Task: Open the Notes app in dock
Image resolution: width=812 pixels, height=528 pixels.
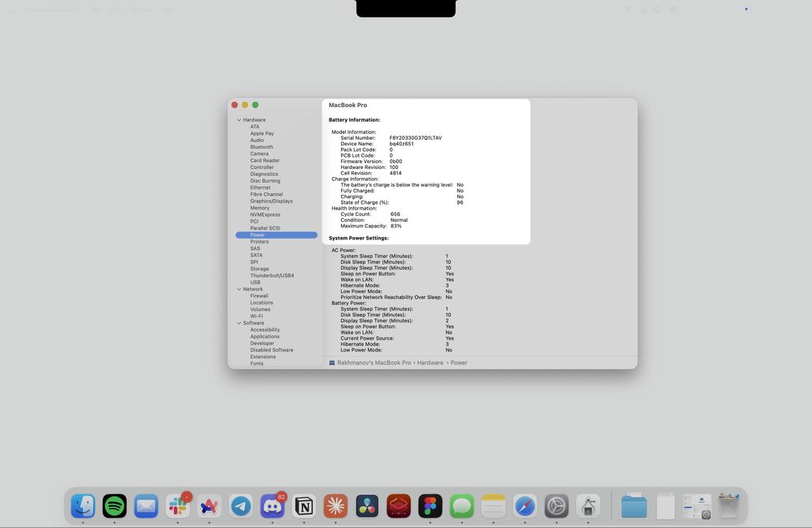Action: 494,506
